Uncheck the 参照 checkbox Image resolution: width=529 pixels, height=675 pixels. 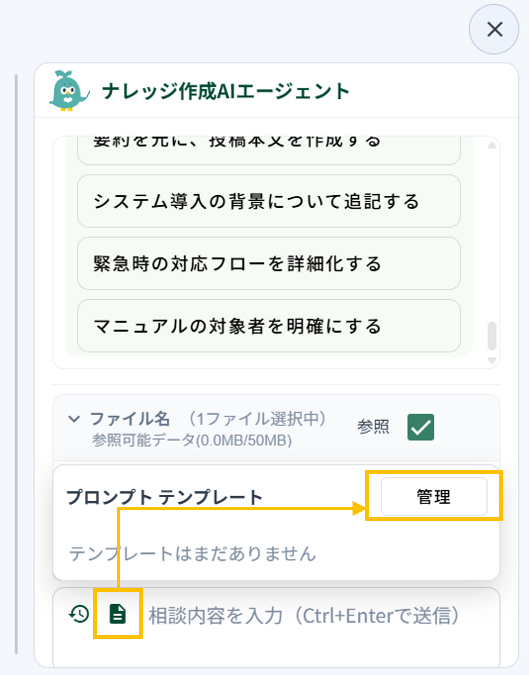421,427
